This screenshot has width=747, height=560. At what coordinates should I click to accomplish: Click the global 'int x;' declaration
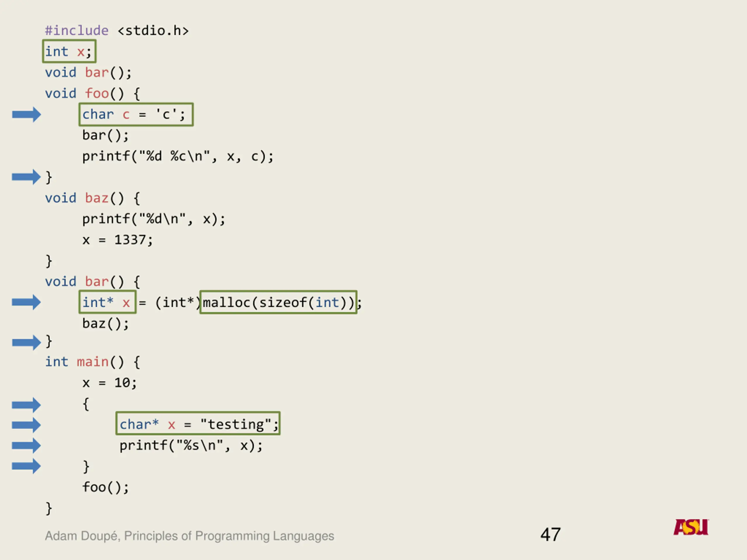click(x=69, y=51)
